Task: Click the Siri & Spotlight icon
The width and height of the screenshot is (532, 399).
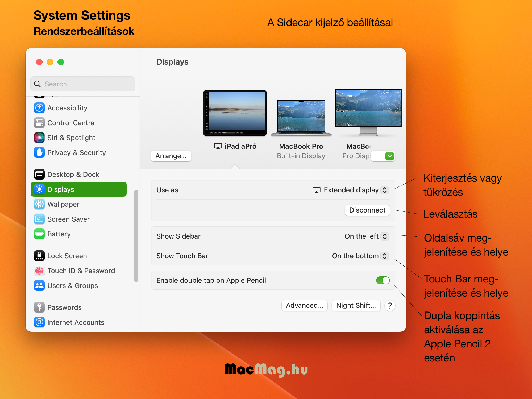Action: tap(39, 138)
